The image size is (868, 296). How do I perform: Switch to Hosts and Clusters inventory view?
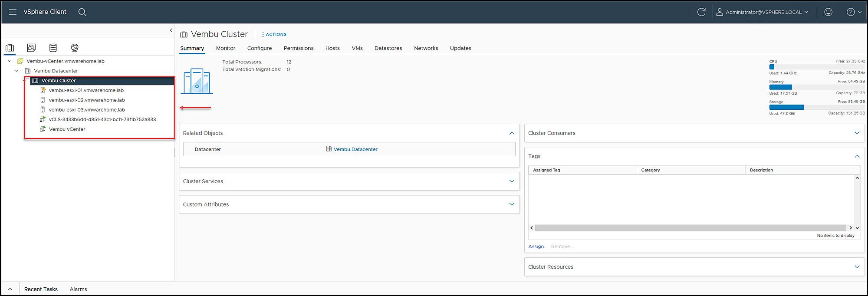10,48
